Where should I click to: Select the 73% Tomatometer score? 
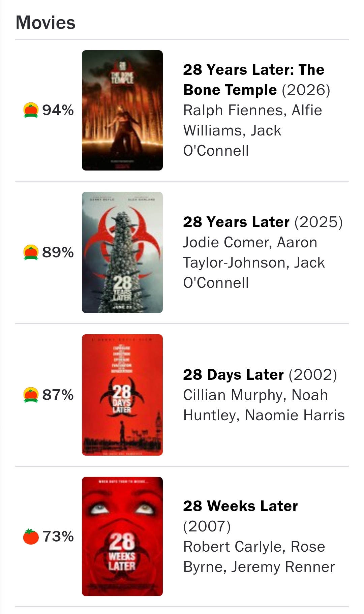[58, 536]
